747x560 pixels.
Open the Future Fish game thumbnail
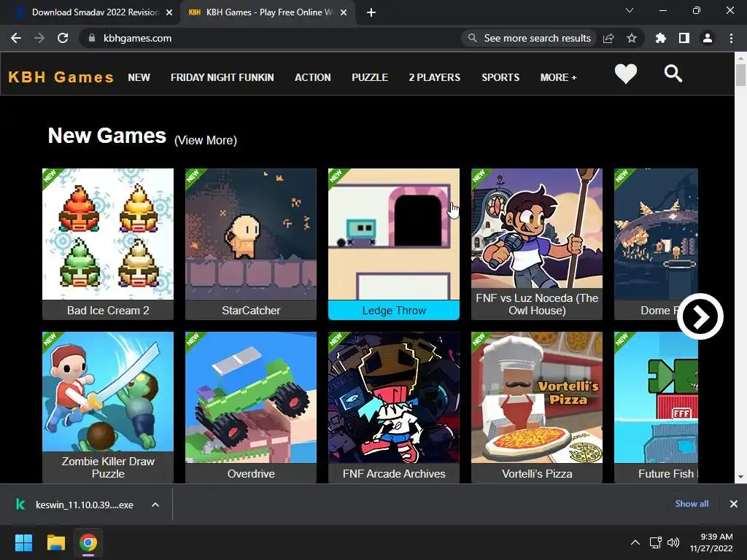tap(656, 397)
